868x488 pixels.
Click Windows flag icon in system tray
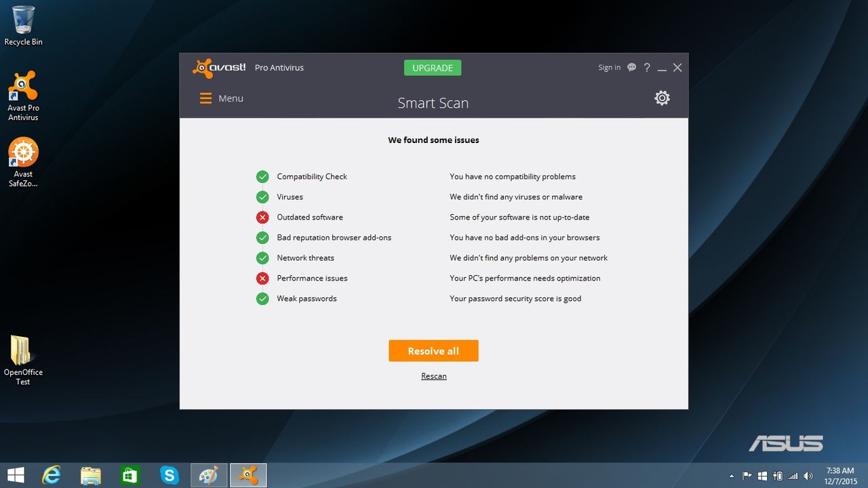pos(762,476)
